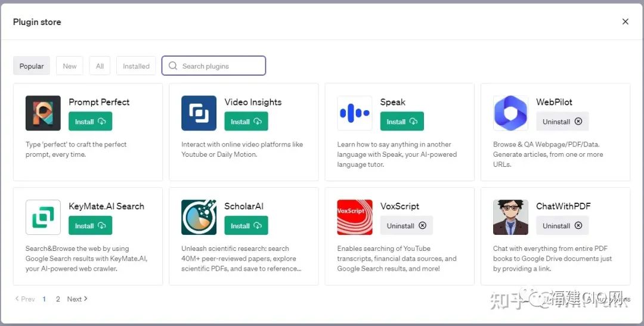
Task: Switch to the New tab
Action: pyautogui.click(x=70, y=66)
